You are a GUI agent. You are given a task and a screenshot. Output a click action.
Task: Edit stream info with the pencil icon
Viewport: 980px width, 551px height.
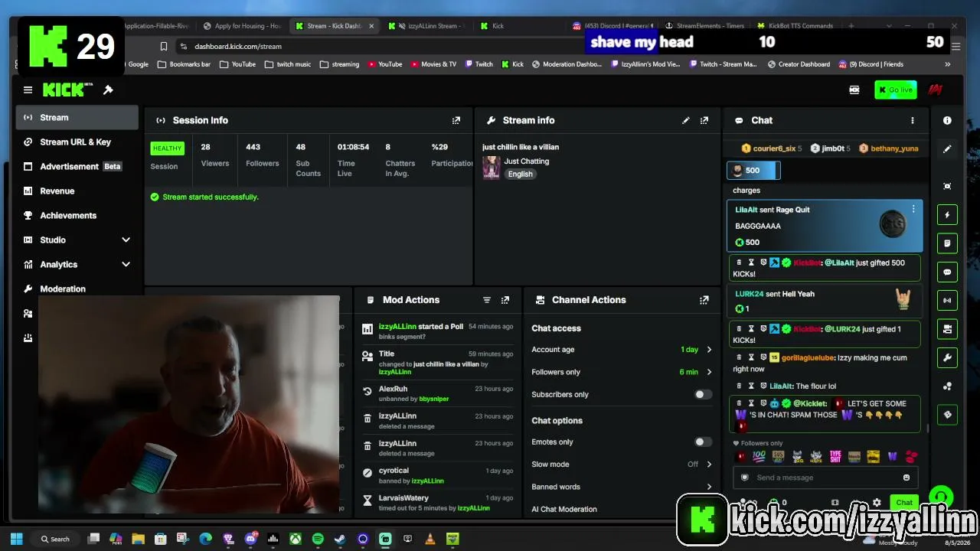(x=686, y=120)
